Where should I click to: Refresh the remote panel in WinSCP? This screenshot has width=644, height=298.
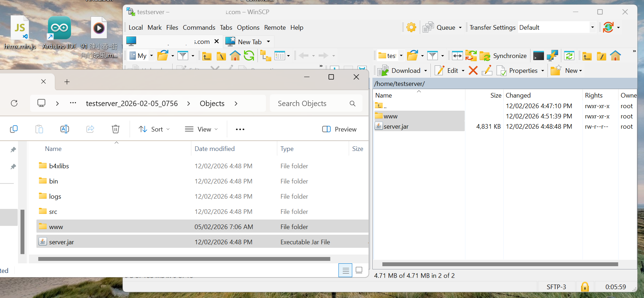tap(569, 55)
